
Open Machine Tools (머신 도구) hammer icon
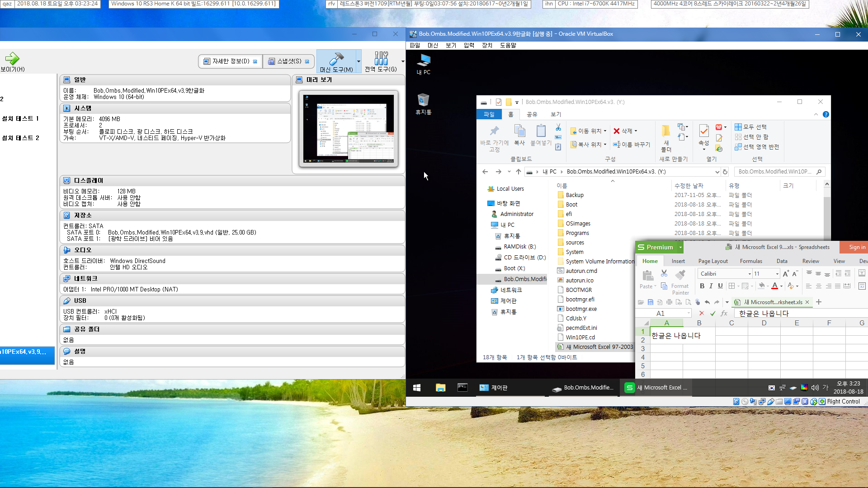pyautogui.click(x=336, y=61)
